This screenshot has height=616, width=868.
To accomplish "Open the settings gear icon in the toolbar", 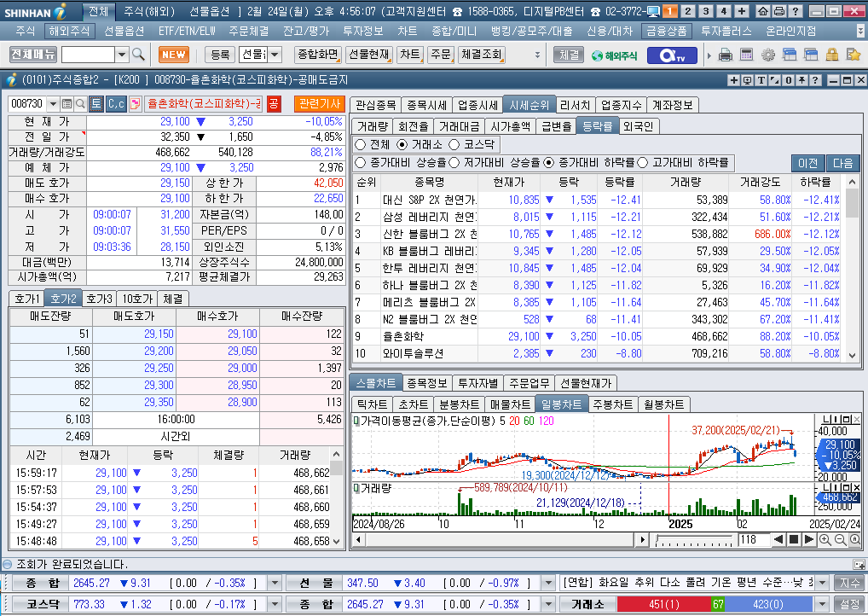I will point(767,55).
